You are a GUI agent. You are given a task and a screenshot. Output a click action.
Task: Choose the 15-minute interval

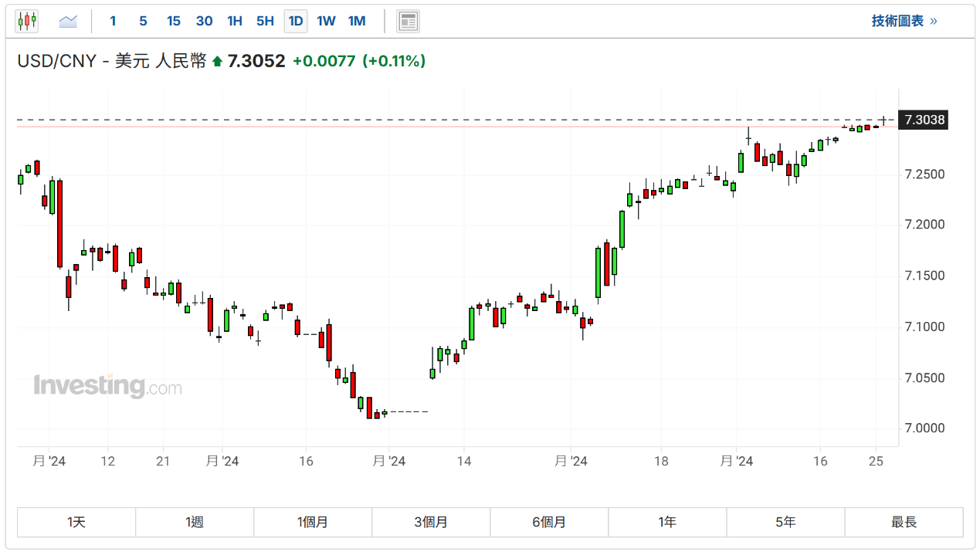pyautogui.click(x=174, y=21)
